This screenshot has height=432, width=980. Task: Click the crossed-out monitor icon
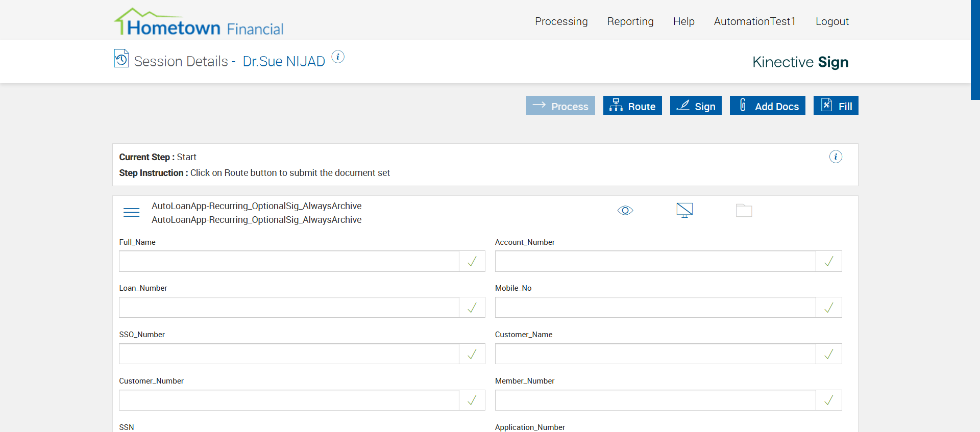(684, 210)
